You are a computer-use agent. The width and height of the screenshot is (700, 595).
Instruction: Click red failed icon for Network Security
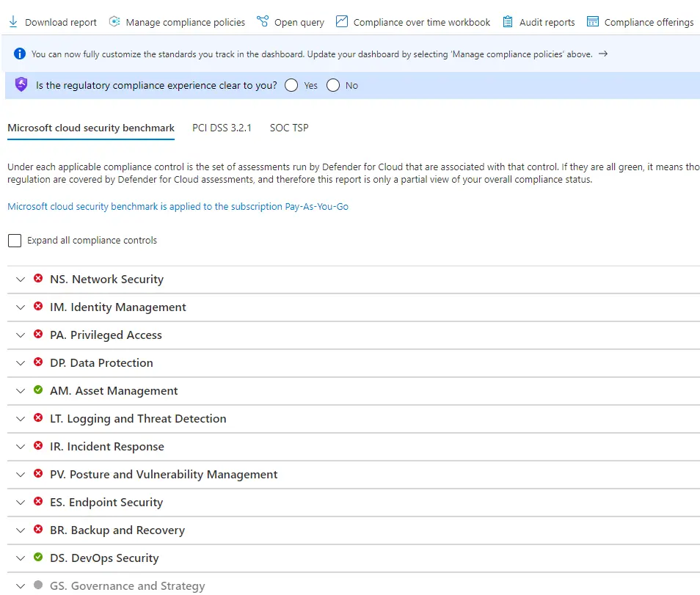[x=38, y=279]
